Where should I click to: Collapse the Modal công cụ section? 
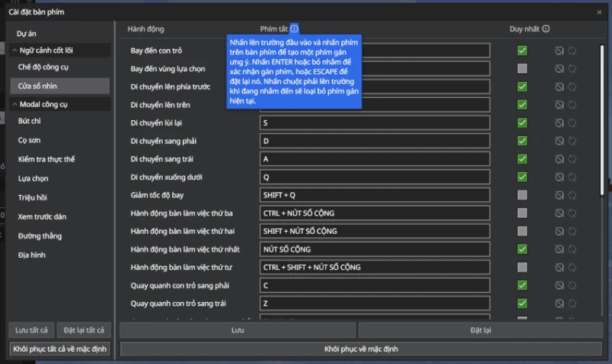(x=15, y=104)
